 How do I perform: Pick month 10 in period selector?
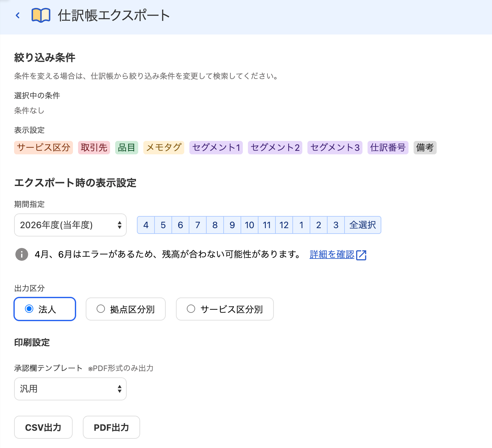click(250, 225)
